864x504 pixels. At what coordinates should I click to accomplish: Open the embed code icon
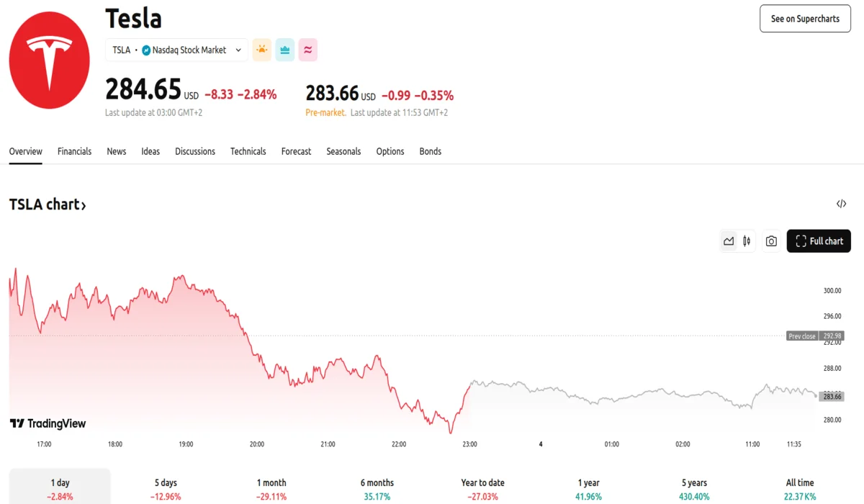(x=841, y=204)
